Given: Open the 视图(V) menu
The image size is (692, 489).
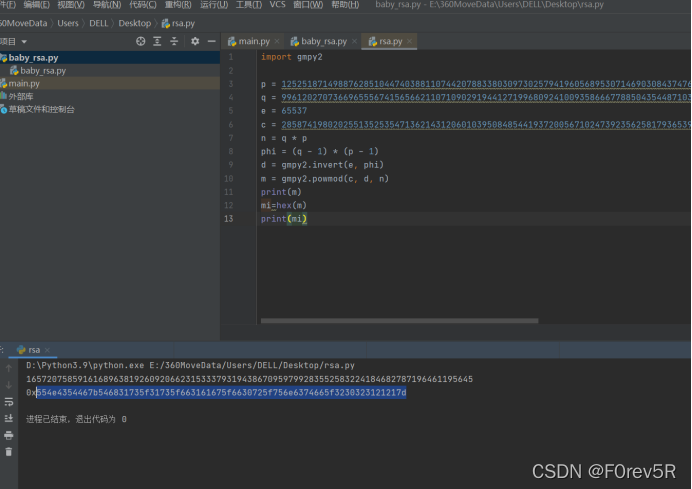Looking at the screenshot, I should tap(71, 5).
